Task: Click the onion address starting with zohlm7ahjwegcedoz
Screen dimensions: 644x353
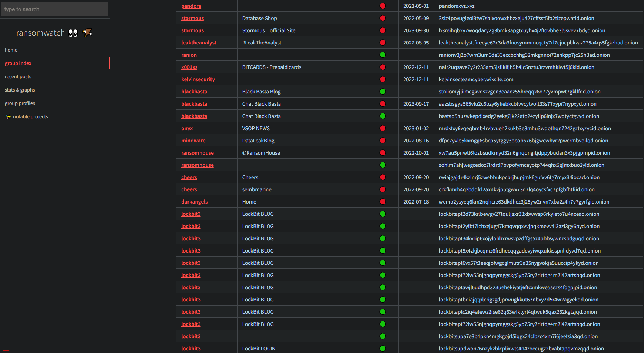Action: (x=521, y=165)
